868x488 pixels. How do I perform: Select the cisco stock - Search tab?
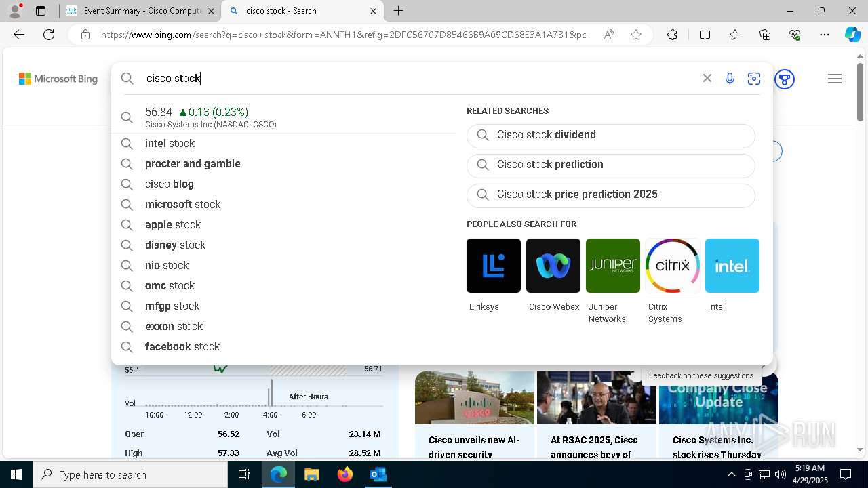click(303, 11)
